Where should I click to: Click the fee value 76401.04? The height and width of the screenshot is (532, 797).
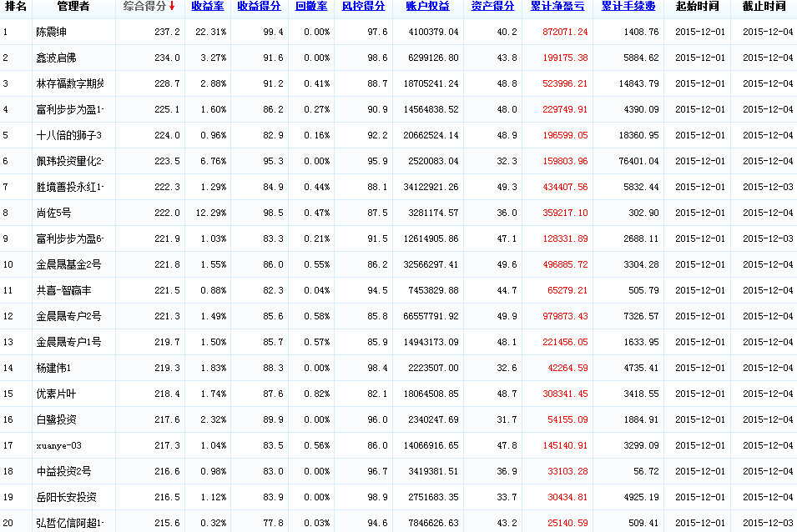click(639, 162)
